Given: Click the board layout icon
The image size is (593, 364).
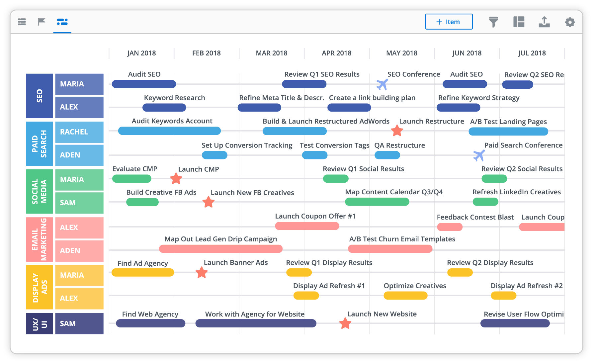Looking at the screenshot, I should pos(519,22).
